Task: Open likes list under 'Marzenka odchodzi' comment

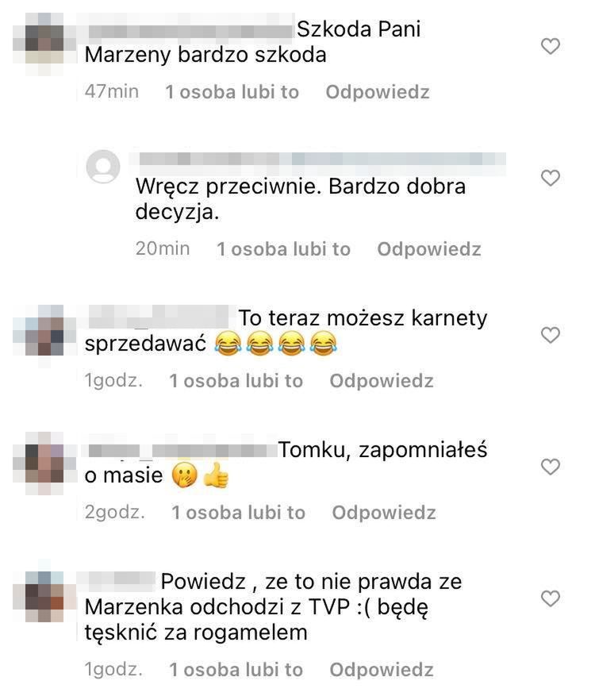Action: 236,670
